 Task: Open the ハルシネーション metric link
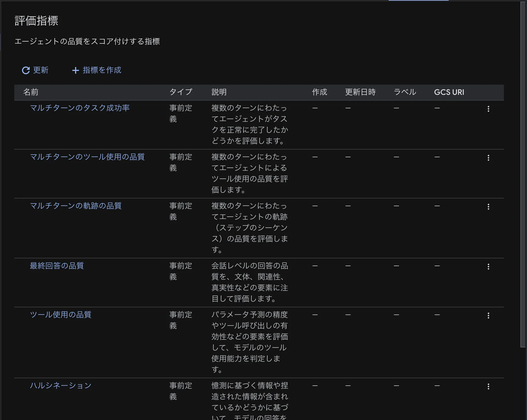tap(61, 386)
